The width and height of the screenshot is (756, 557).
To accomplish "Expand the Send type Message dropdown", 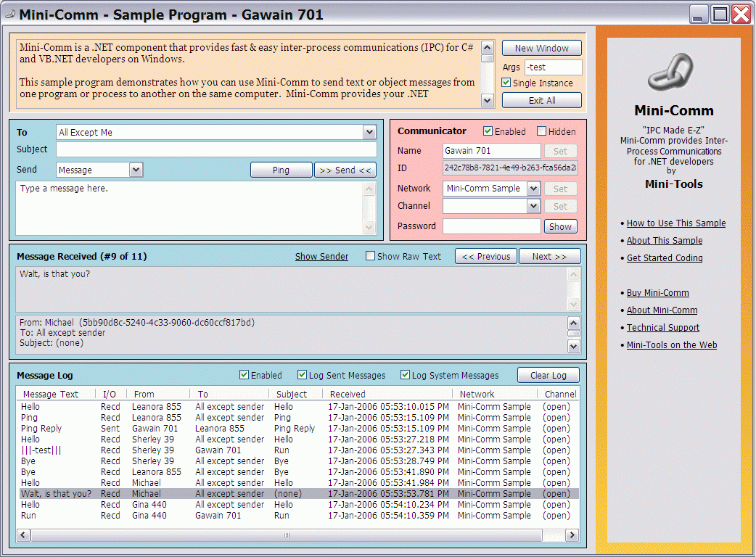I will coord(136,170).
